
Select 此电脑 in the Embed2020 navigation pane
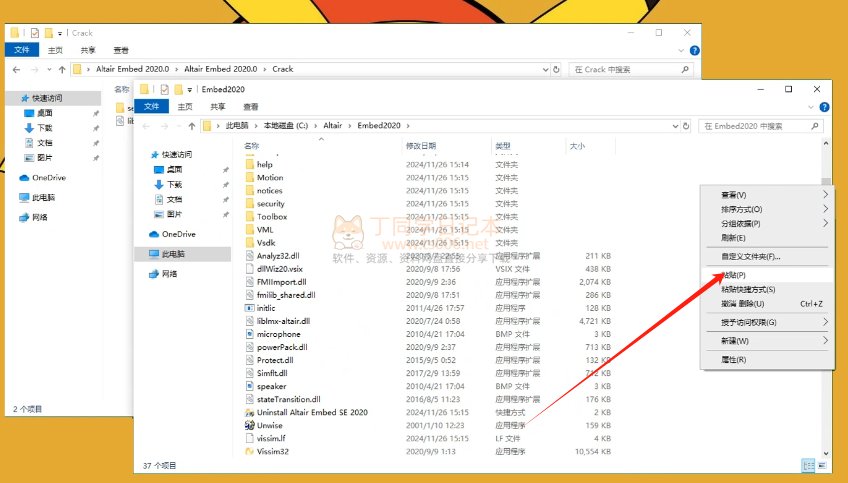178,254
